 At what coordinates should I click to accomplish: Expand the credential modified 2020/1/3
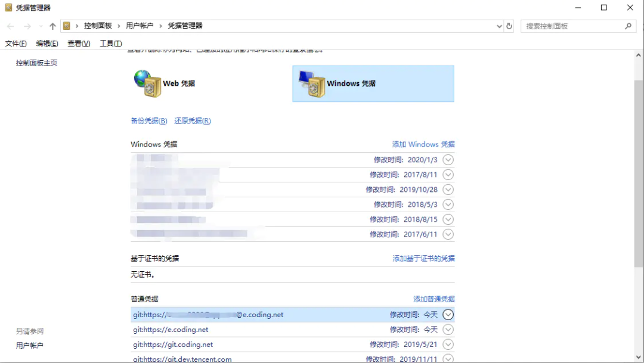tap(448, 160)
